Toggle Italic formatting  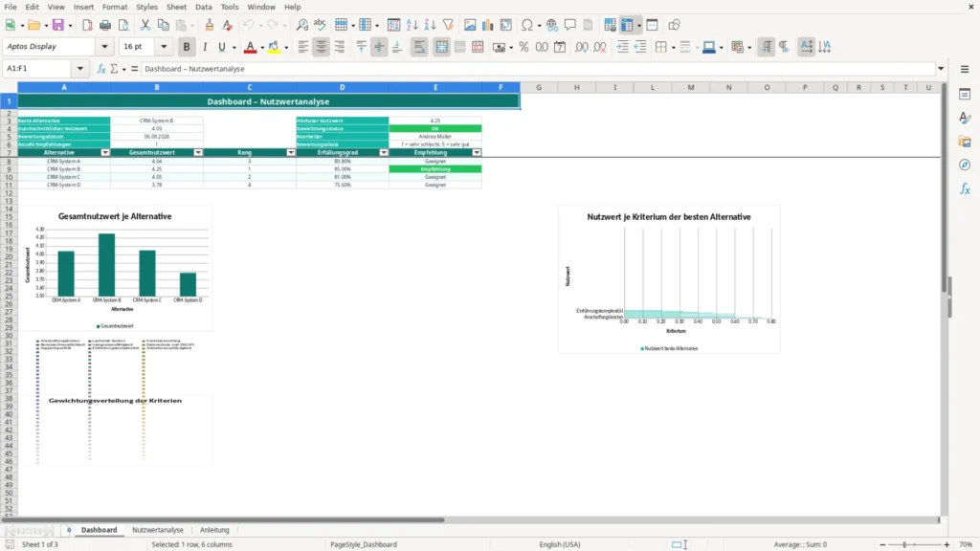click(205, 47)
